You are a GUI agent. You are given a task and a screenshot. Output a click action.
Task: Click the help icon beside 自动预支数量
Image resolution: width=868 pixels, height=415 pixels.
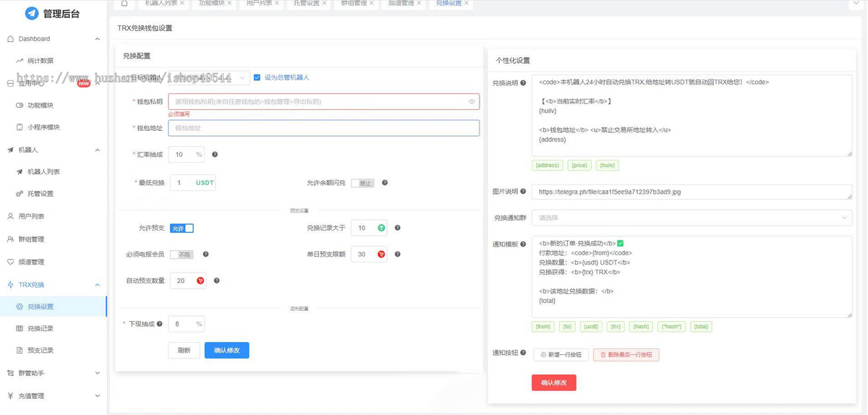216,281
